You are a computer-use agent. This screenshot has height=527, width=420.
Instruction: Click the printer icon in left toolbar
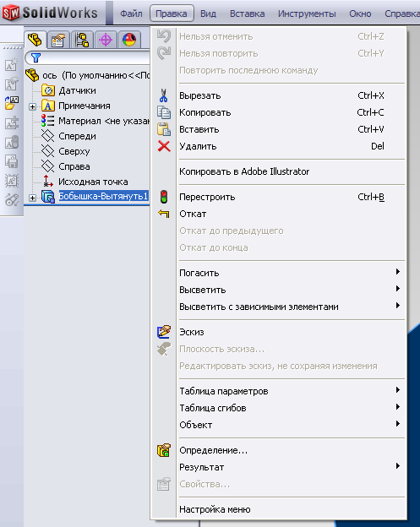(12, 161)
